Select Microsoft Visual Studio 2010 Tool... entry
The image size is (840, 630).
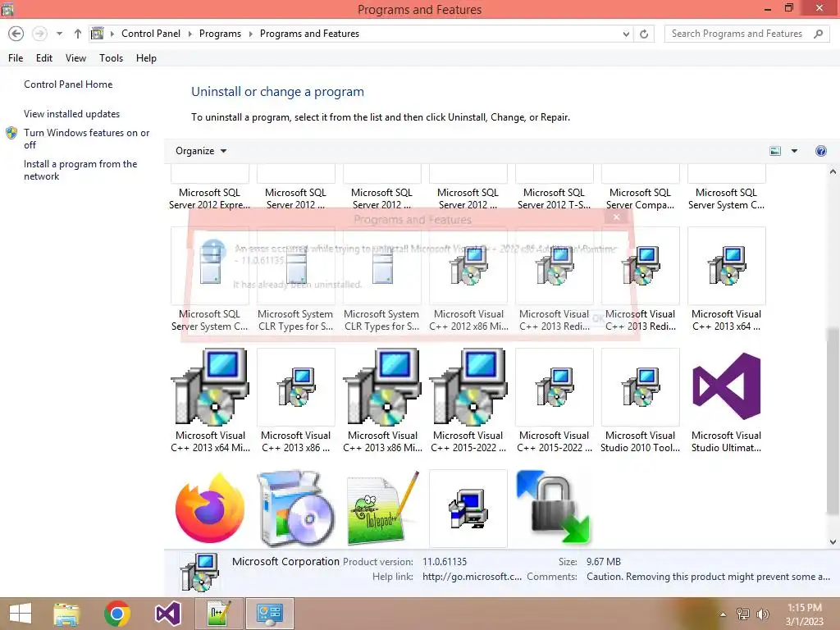click(640, 400)
